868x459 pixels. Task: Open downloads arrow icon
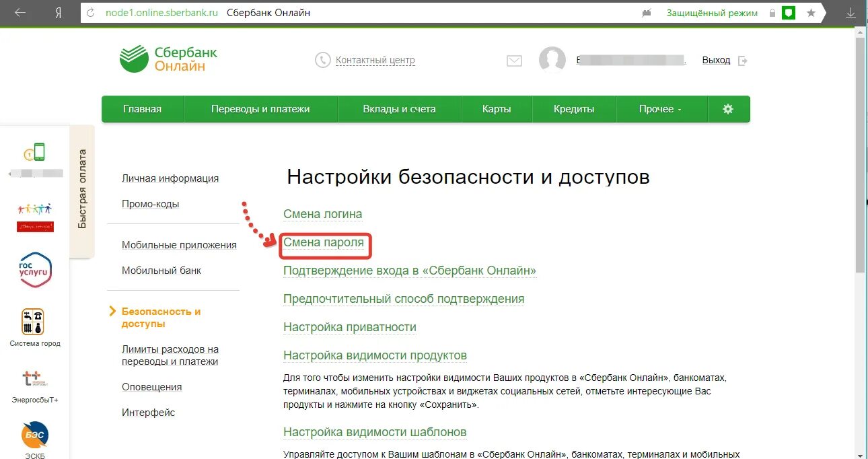(x=851, y=13)
